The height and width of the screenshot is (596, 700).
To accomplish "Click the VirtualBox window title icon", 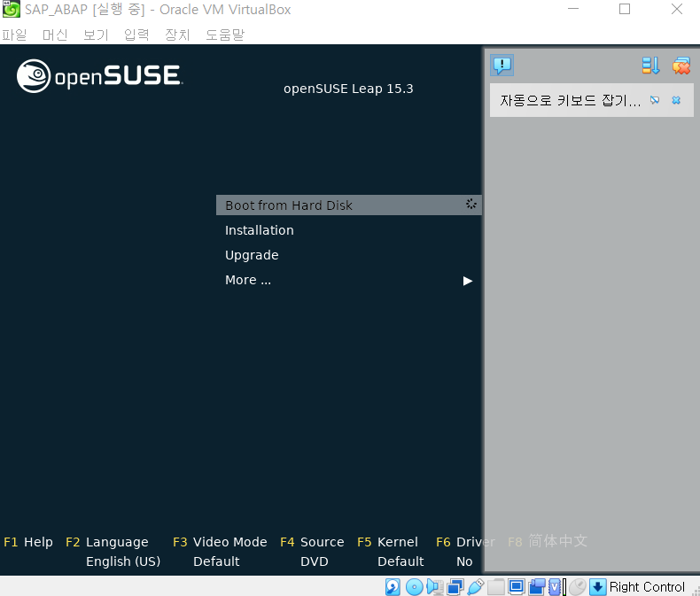I will [12, 10].
